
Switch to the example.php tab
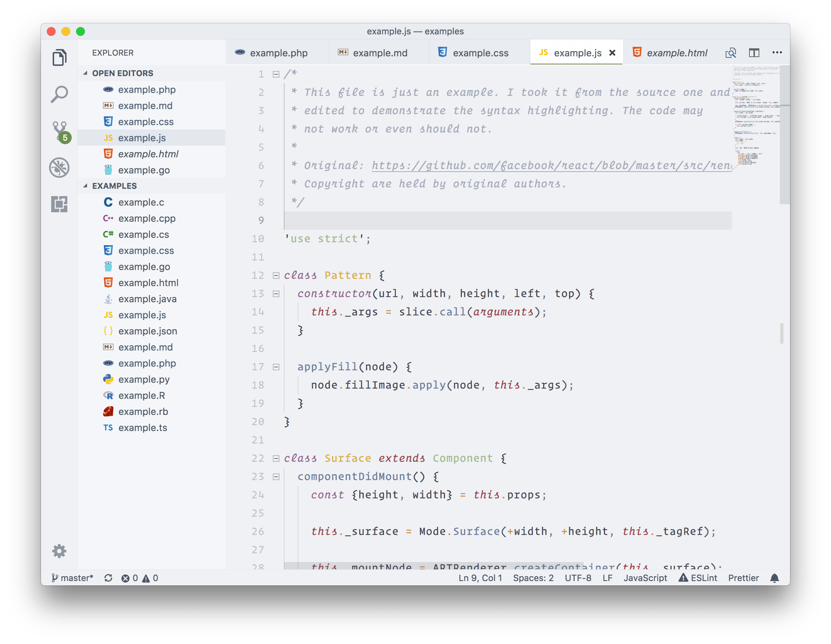click(278, 53)
